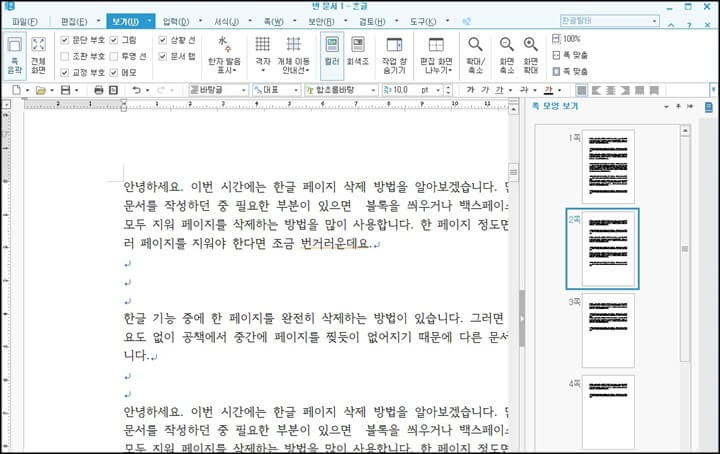This screenshot has width=720, height=454.
Task: Apply italic 가 formatting
Action: 485,90
